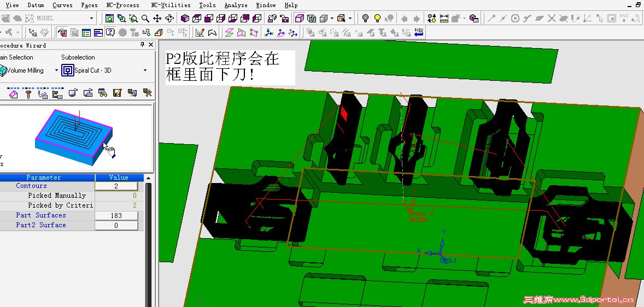Click the blue form list icon

[x=86, y=32]
